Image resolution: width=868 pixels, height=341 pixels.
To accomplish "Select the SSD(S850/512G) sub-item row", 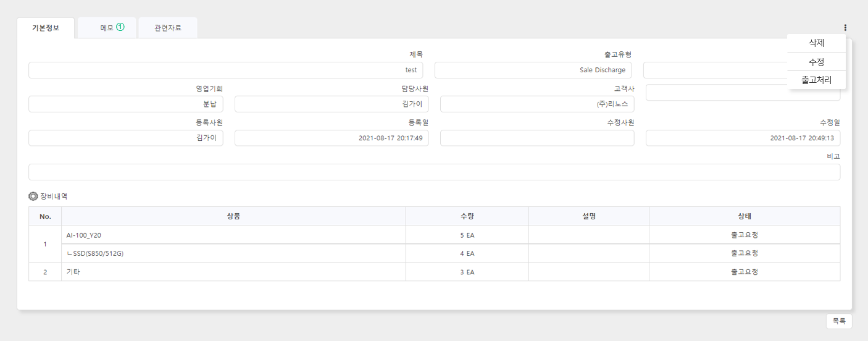I will (x=451, y=253).
